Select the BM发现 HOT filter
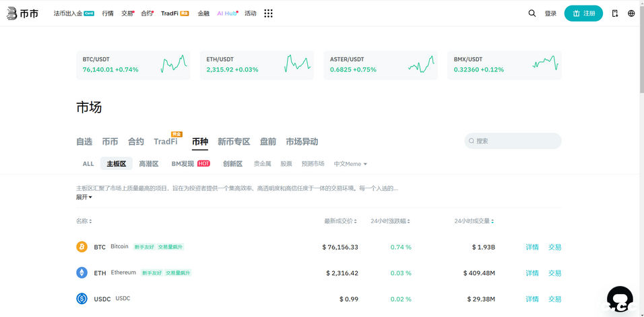644x317 pixels. (191, 164)
